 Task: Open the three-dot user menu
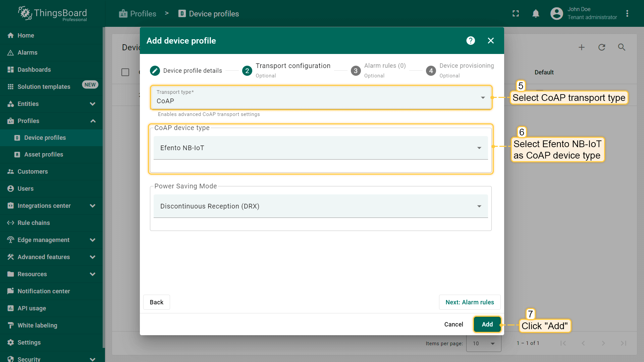pyautogui.click(x=627, y=14)
